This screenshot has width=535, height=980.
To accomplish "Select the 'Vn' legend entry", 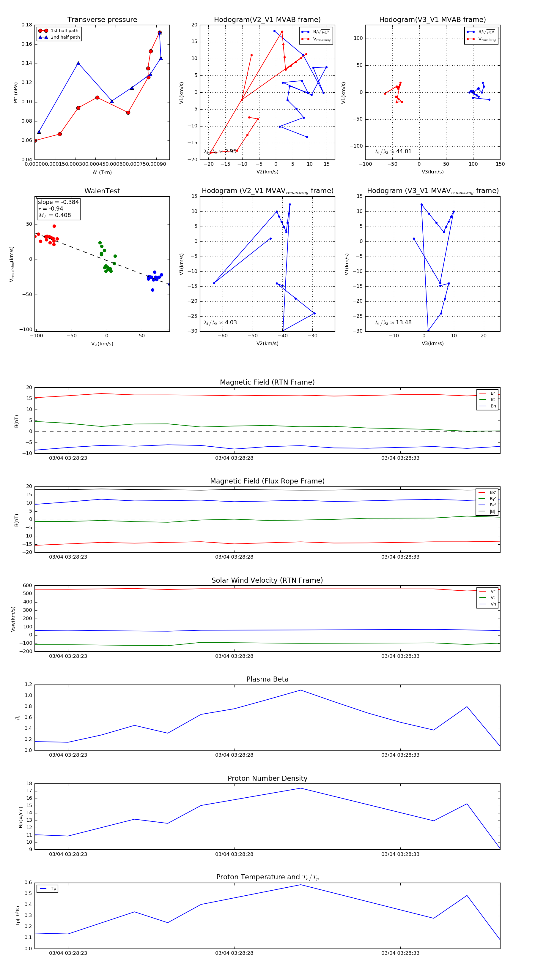I will tap(487, 604).
